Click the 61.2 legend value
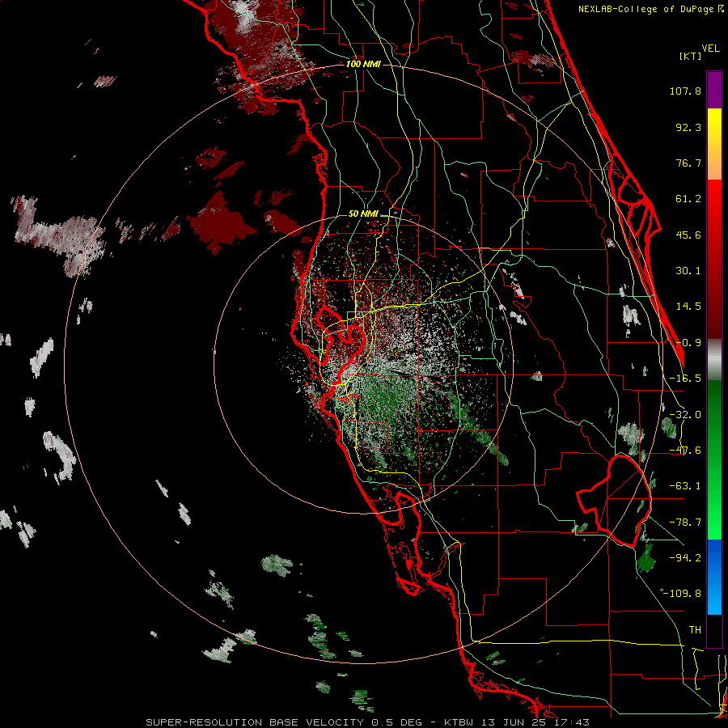Screen dimensions: 728x728 688,199
